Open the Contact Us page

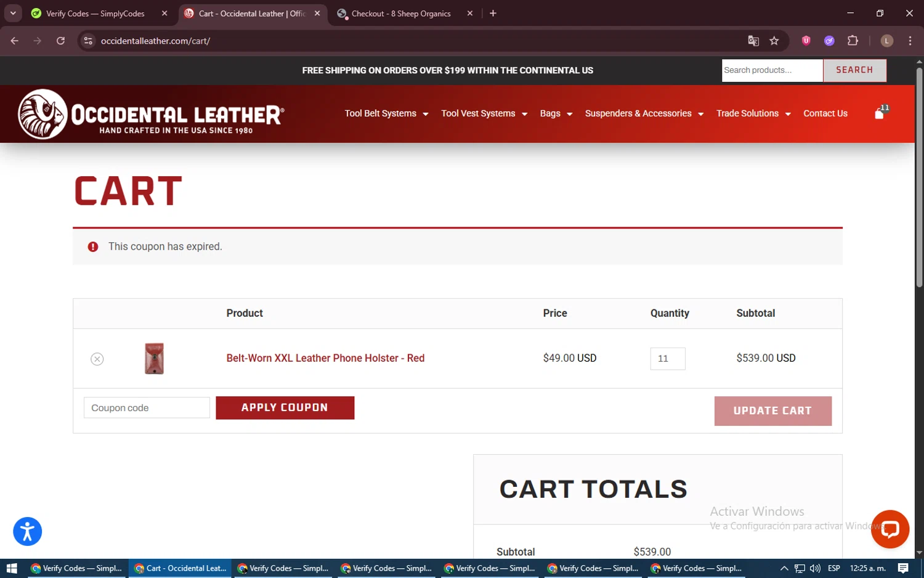(825, 113)
